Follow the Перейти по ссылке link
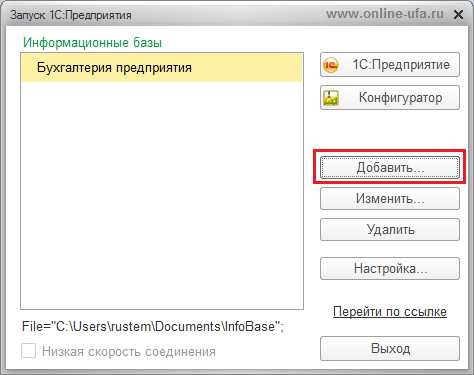 (x=390, y=311)
